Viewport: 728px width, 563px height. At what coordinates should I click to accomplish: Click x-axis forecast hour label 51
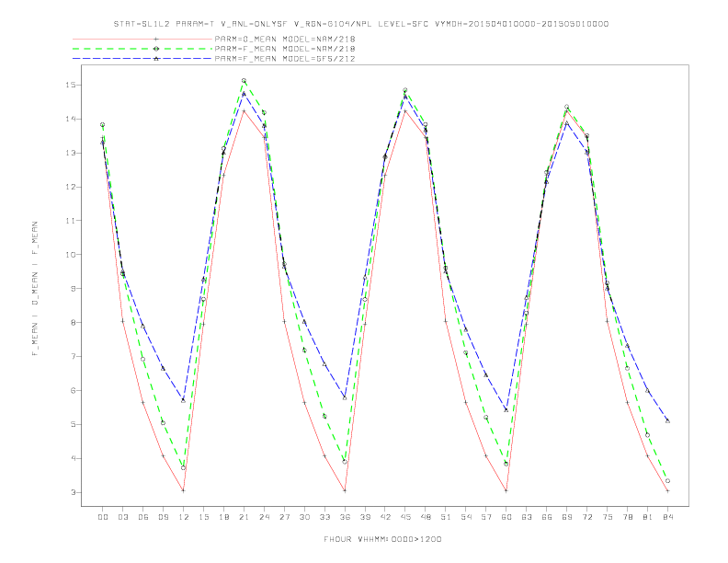(x=446, y=517)
